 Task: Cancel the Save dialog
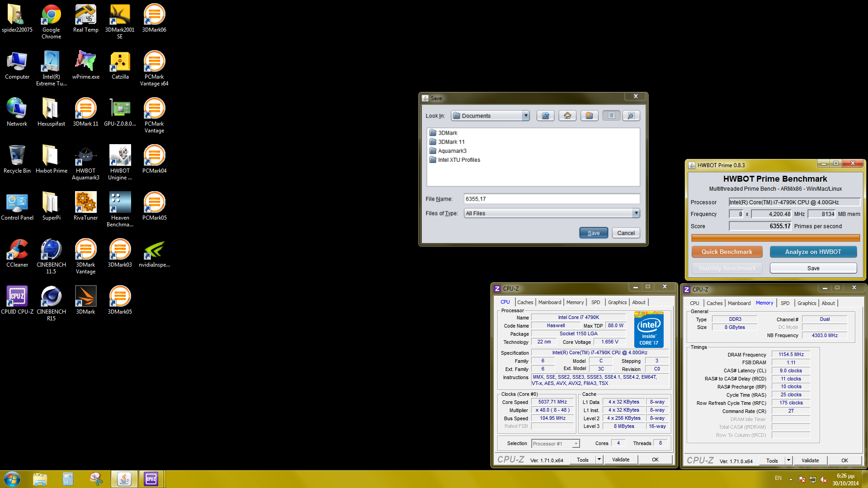pos(626,233)
